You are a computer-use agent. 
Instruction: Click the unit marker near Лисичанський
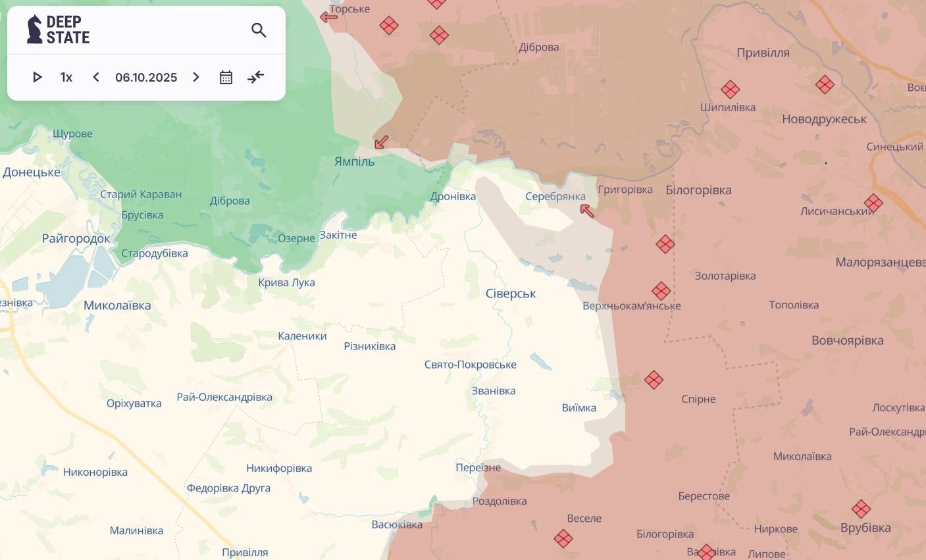873,203
